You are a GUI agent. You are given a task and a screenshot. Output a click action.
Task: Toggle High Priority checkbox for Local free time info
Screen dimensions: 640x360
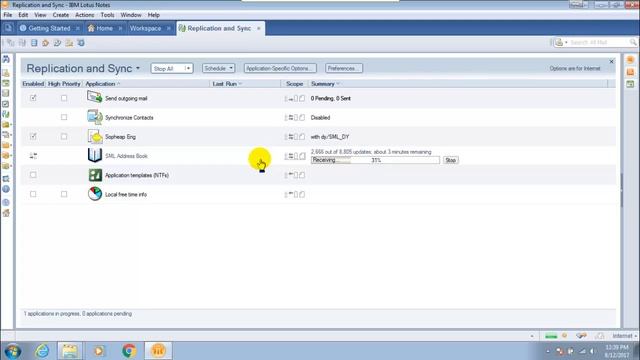pos(64,194)
